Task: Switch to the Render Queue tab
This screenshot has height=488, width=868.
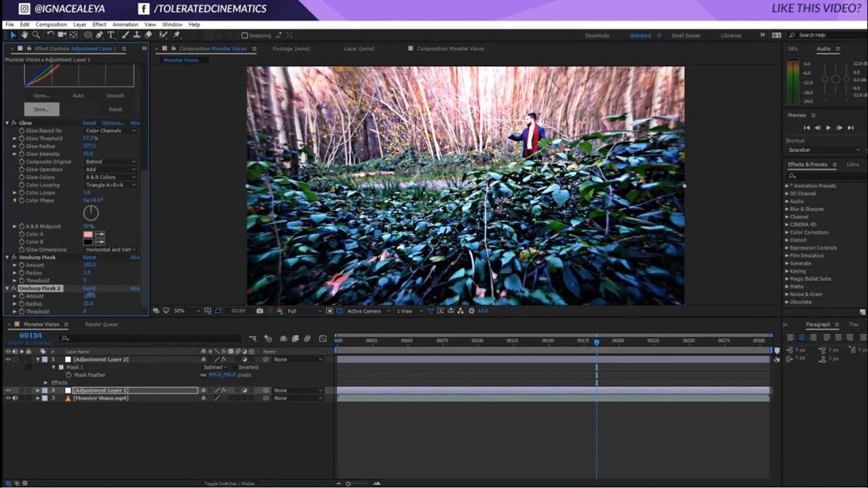Action: (101, 325)
